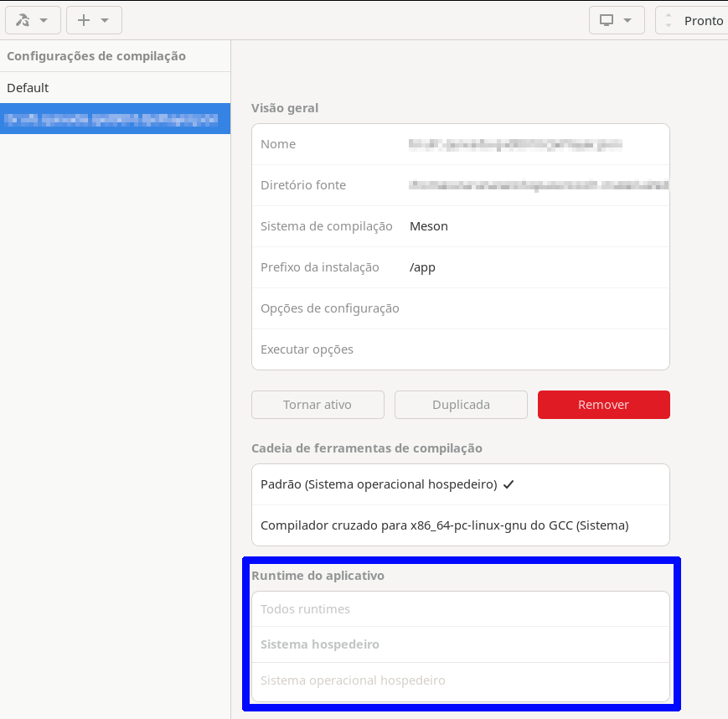Viewport: 728px width, 719px height.
Task: Expand the arrow beside the plus icon
Action: pyautogui.click(x=105, y=20)
